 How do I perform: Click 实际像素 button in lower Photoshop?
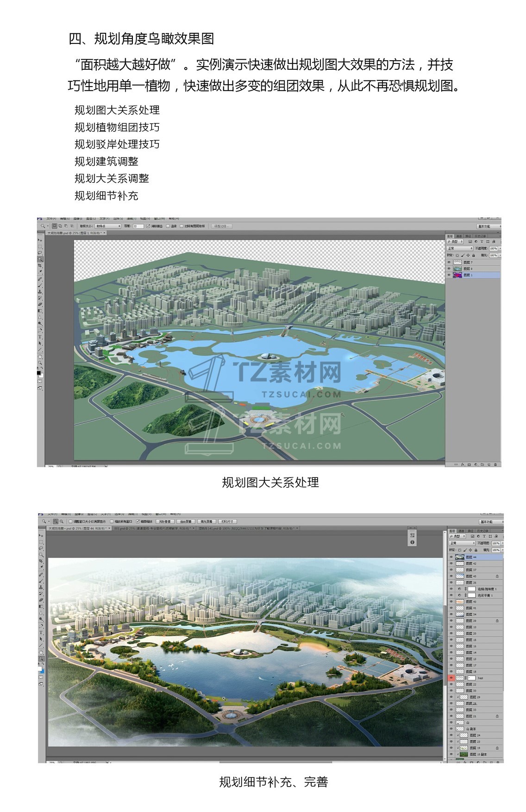(x=165, y=521)
